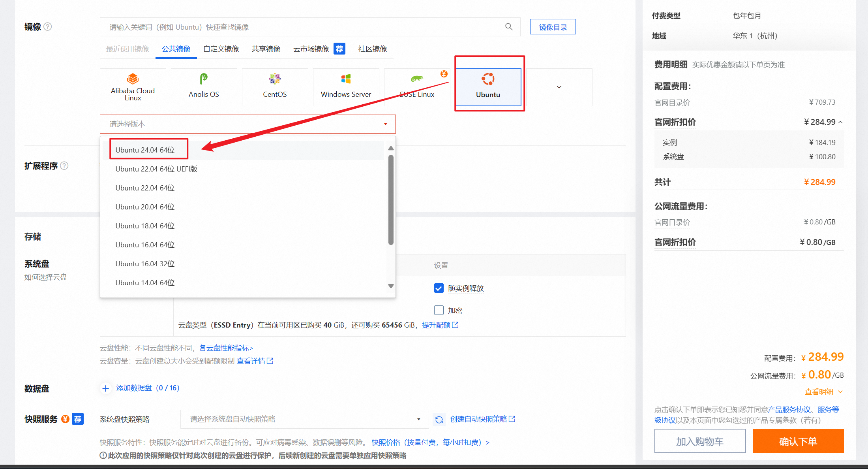Click the image keyword search input field
The height and width of the screenshot is (469, 868).
click(x=310, y=27)
